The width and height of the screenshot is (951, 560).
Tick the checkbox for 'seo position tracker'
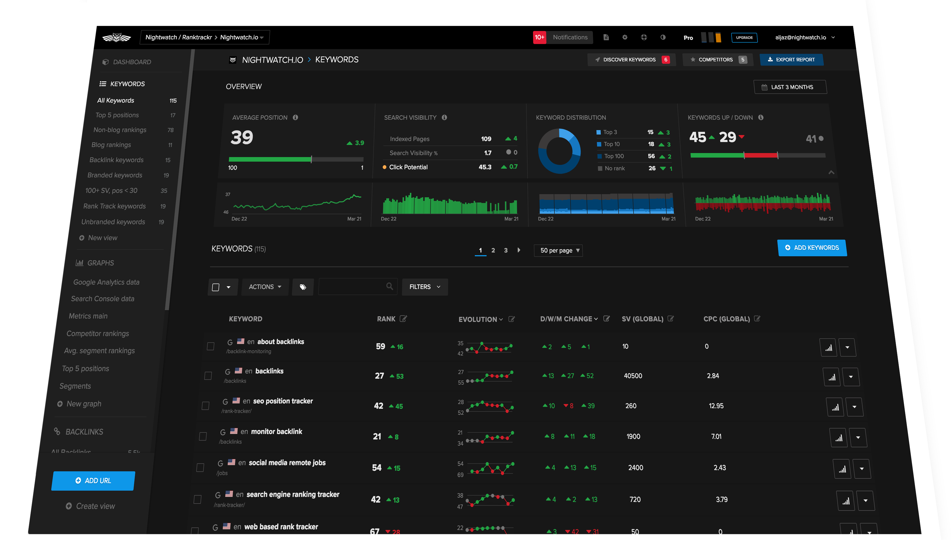coord(206,406)
